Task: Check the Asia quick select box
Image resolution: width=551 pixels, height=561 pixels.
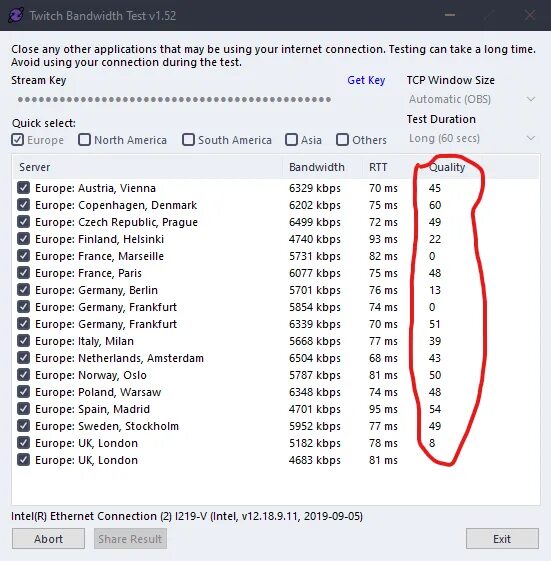Action: point(291,140)
